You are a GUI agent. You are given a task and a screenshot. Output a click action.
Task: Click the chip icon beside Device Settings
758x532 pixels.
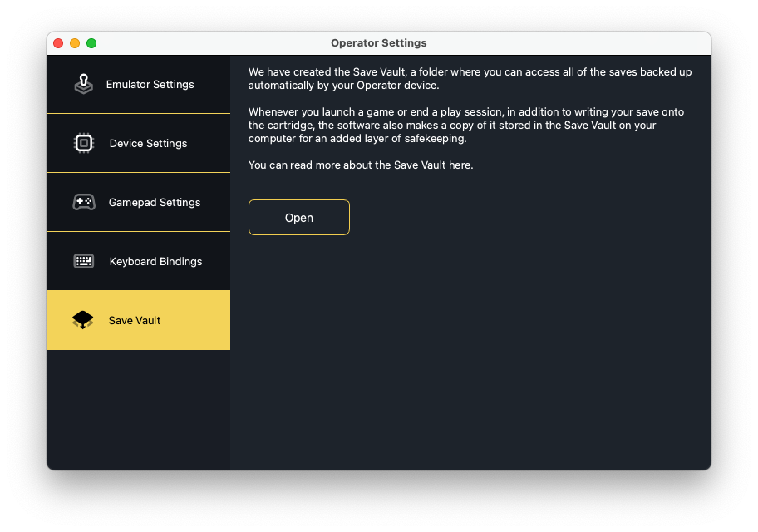[x=84, y=143]
